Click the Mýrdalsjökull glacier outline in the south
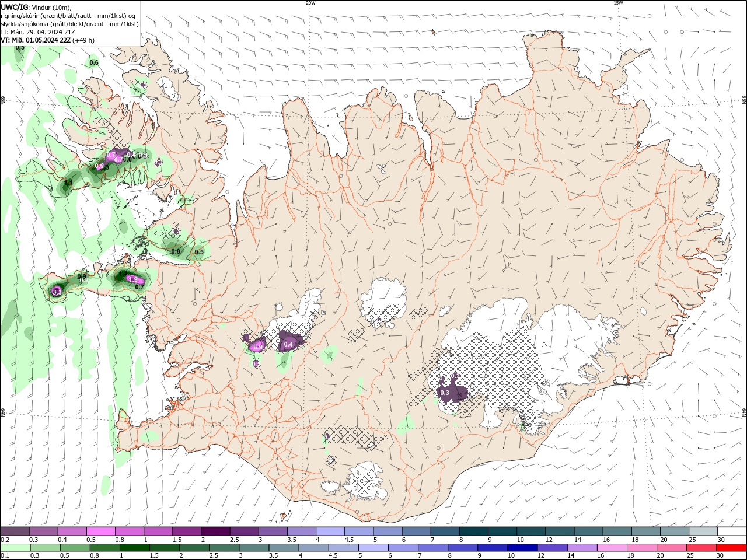747x560 pixels. click(x=366, y=482)
